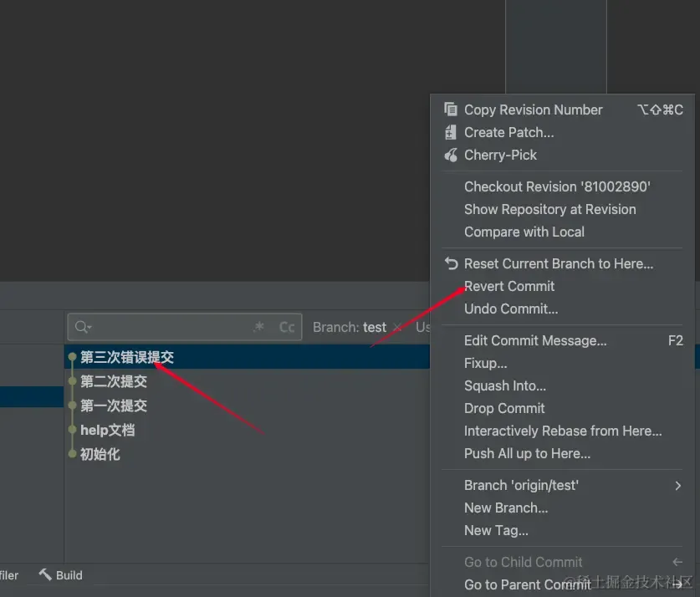Click the Create Patch document icon
The image size is (700, 597).
(x=450, y=132)
